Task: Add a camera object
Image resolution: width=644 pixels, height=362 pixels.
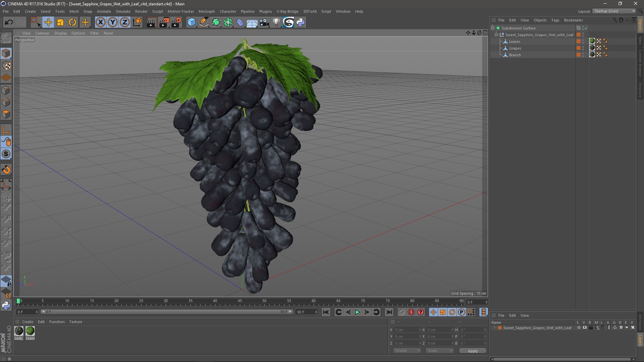Action: click(x=264, y=22)
